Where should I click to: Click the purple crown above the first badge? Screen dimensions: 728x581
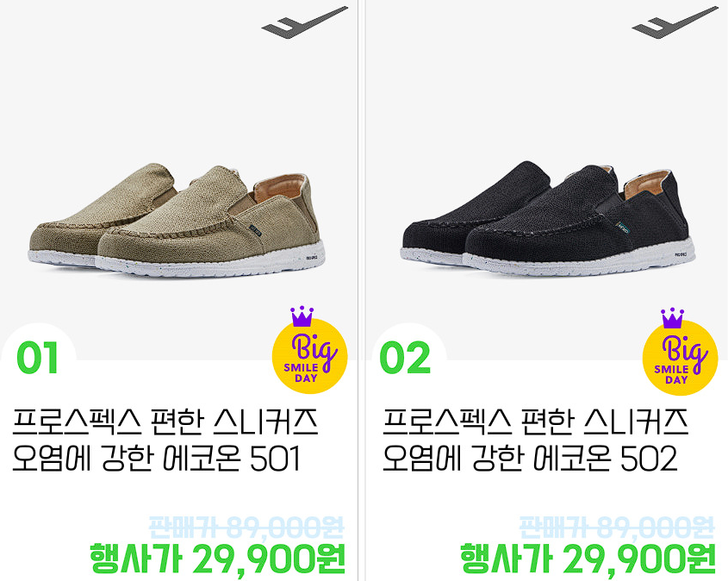(302, 316)
